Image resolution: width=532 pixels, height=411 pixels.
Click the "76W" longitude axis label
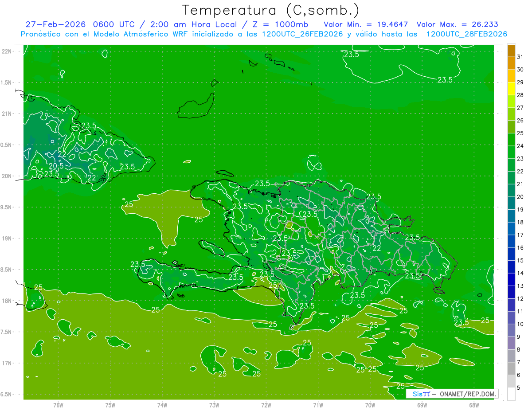(58, 405)
